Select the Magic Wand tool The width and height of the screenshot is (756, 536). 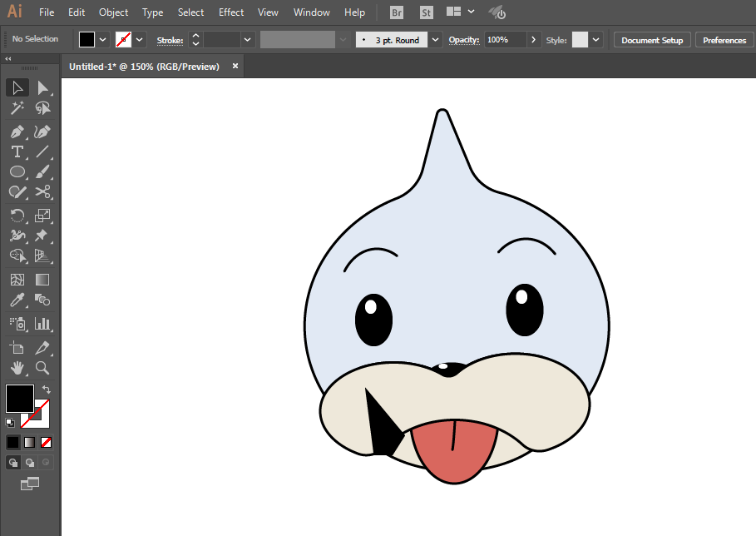click(x=17, y=108)
